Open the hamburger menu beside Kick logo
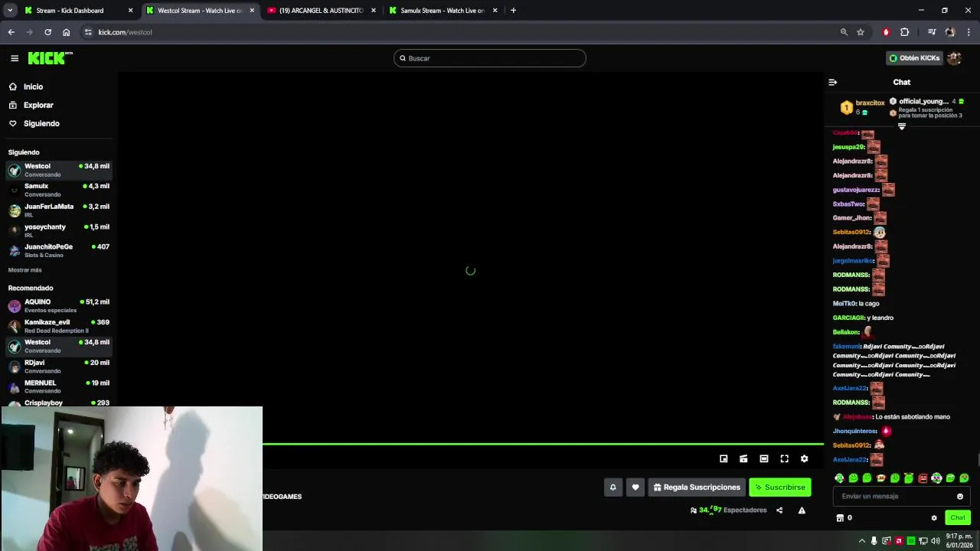This screenshot has width=980, height=551. tap(15, 58)
